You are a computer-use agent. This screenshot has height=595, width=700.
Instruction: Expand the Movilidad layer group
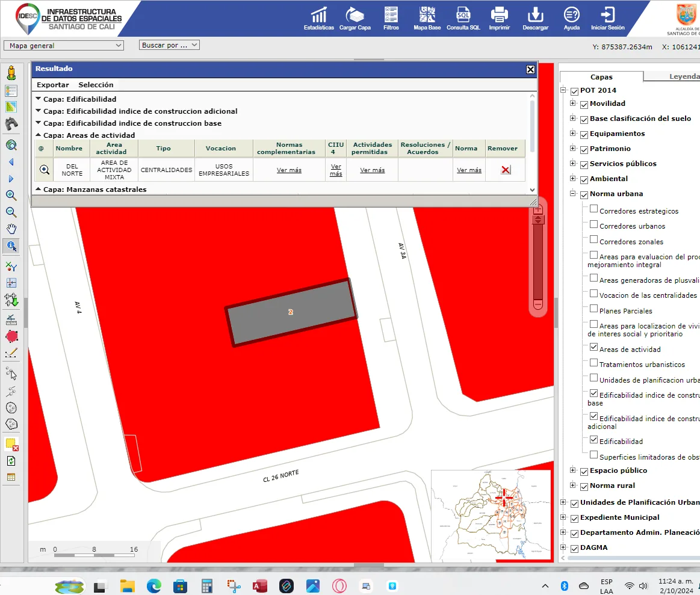[573, 103]
